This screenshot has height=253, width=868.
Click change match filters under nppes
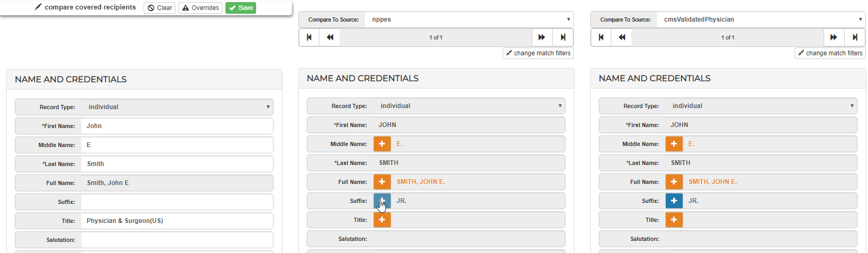(538, 53)
